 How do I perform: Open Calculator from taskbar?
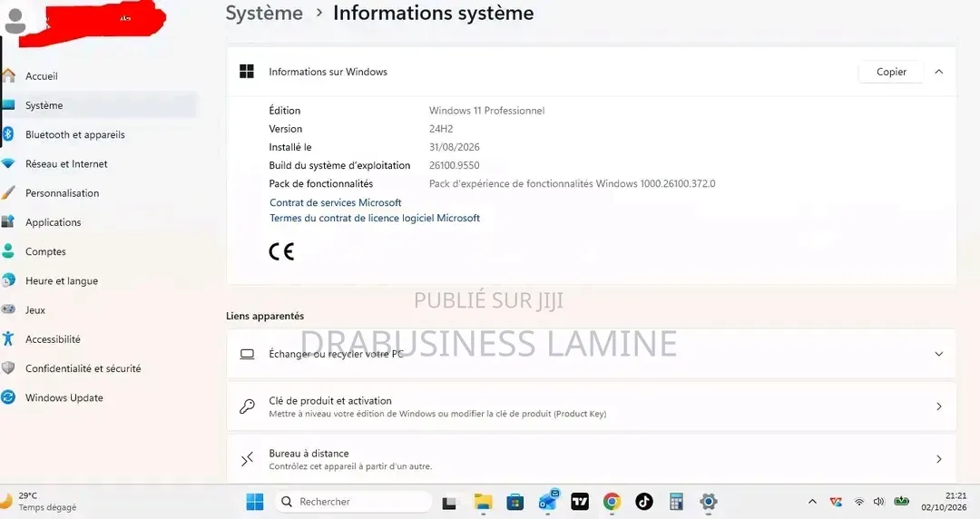point(676,502)
